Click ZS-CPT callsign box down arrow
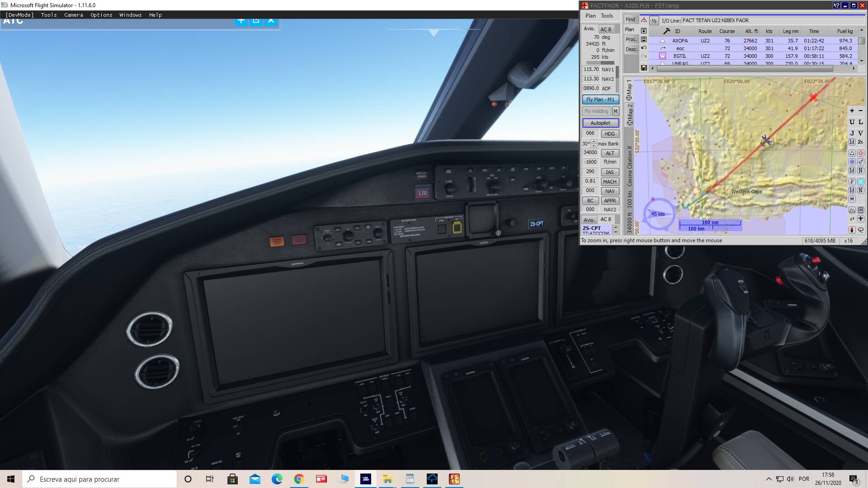Viewport: 868px width, 488px height. point(615,231)
